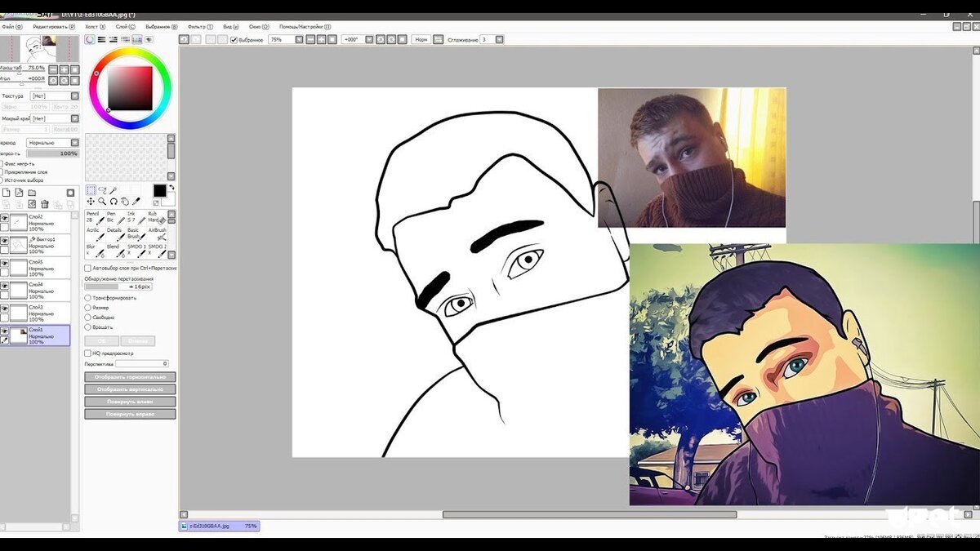Pick the Ink S7 brush
This screenshot has height=551, width=980.
[139, 219]
